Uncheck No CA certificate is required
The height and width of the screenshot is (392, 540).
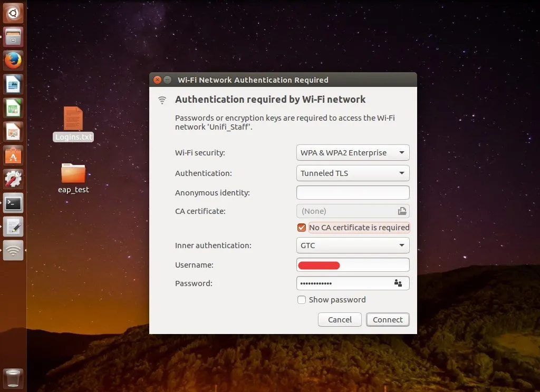[302, 228]
